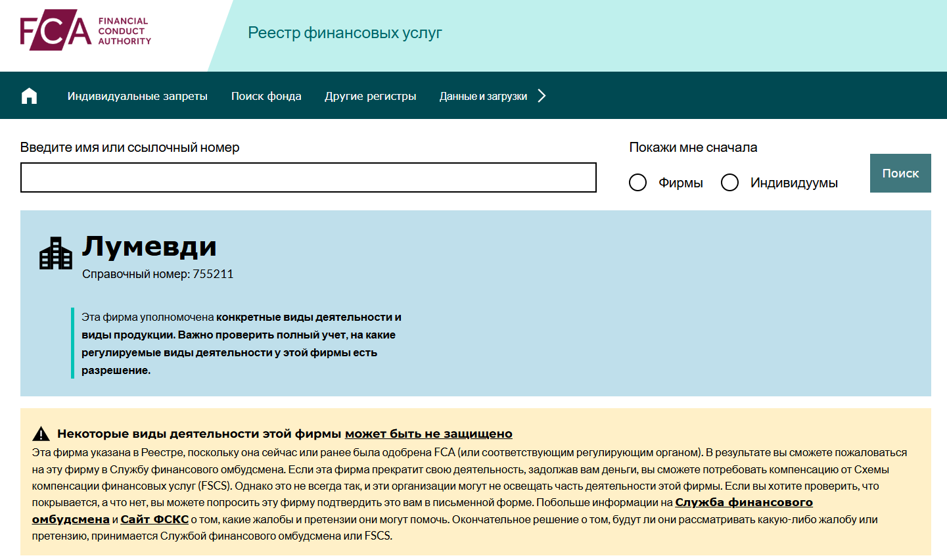
Task: Select the Фирмы radio button
Action: point(637,182)
